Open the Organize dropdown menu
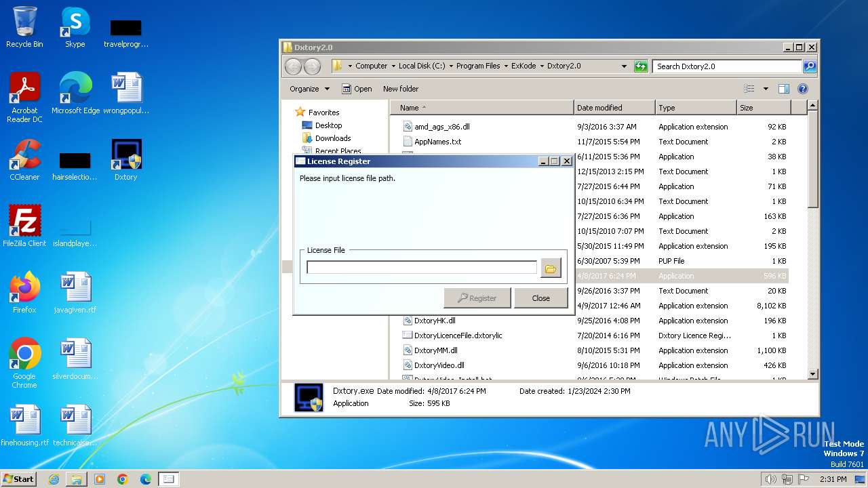This screenshot has height=488, width=868. click(x=309, y=89)
